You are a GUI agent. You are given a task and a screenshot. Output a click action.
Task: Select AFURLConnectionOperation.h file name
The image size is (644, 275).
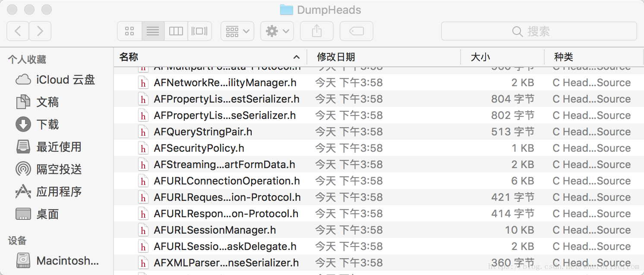[227, 181]
